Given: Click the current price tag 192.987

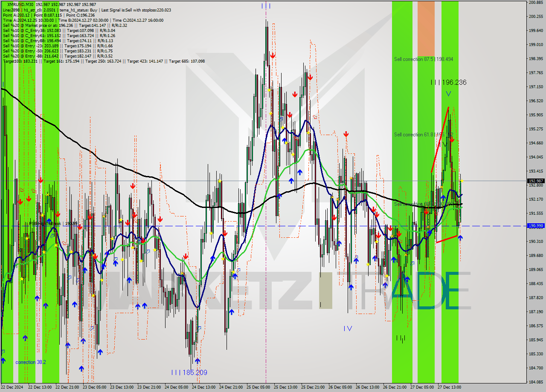Looking at the screenshot, I should tap(536, 181).
